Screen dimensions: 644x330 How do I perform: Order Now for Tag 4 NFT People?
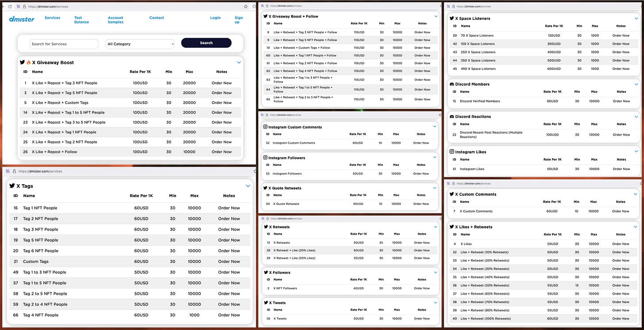229,315
